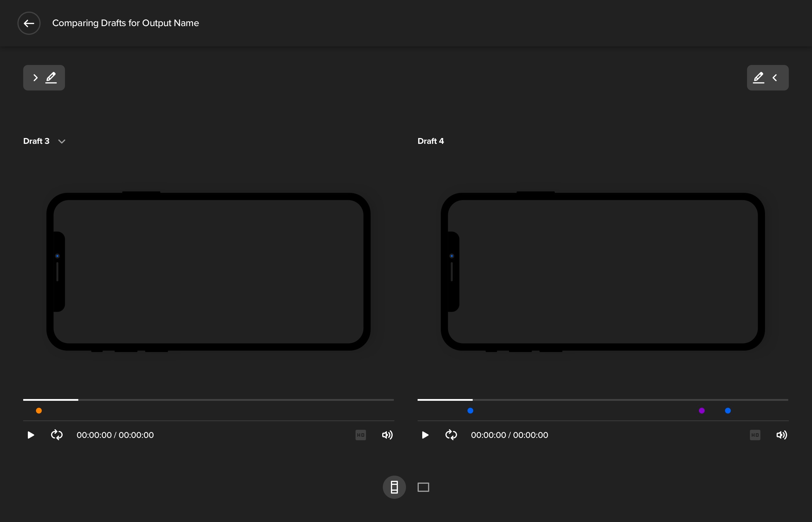The image size is (812, 522).
Task: Jump to orange marker on Draft 3 timeline
Action: point(39,410)
